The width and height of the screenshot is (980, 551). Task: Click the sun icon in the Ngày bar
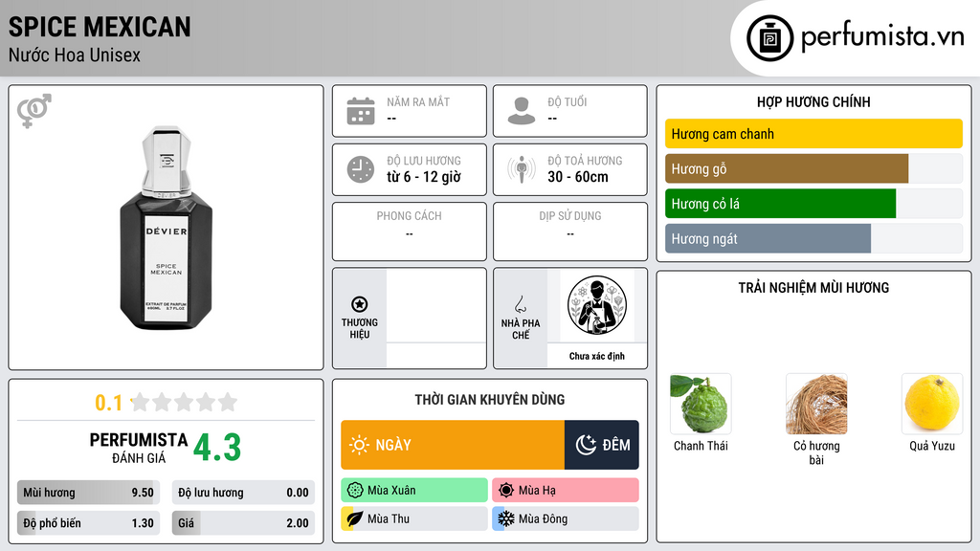tap(359, 445)
